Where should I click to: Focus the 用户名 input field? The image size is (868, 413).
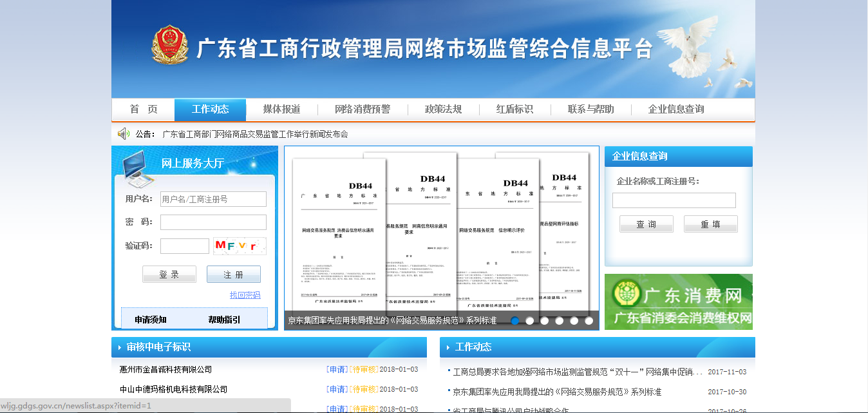(213, 199)
